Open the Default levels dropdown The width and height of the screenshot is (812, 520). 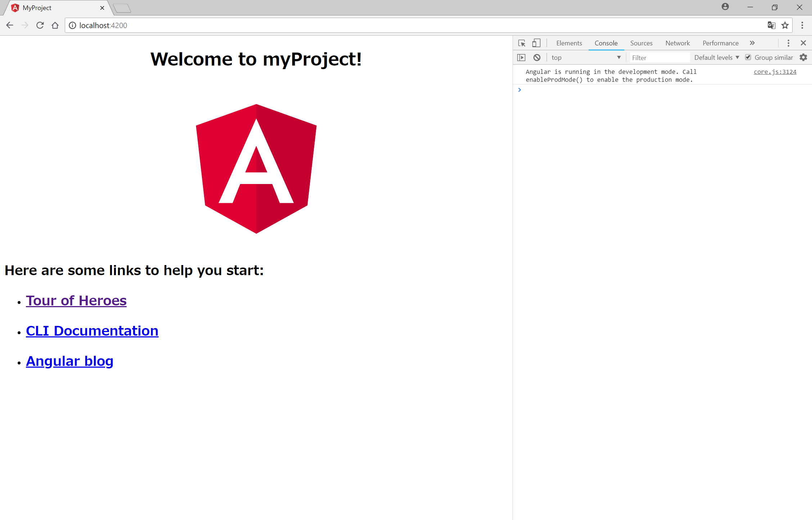[x=716, y=57]
